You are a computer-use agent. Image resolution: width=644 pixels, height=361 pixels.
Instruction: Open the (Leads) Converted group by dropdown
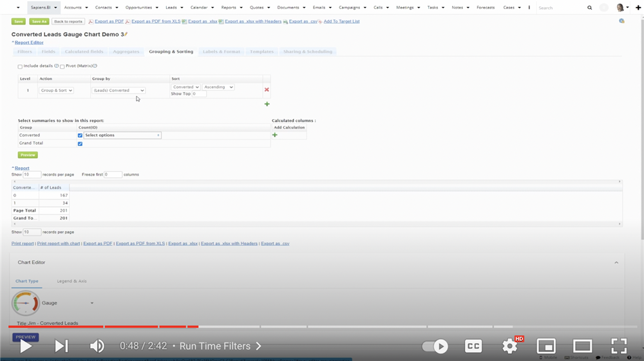pyautogui.click(x=118, y=91)
